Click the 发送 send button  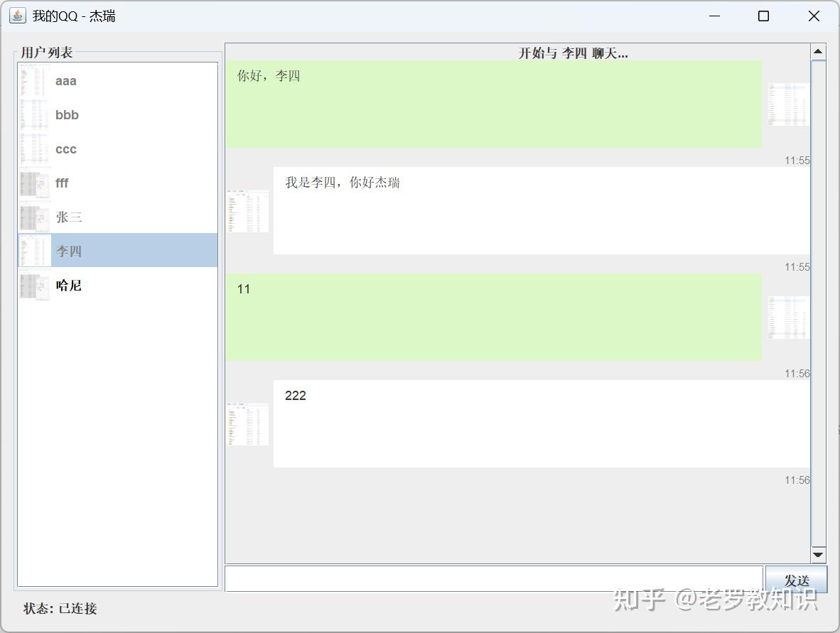coord(796,580)
